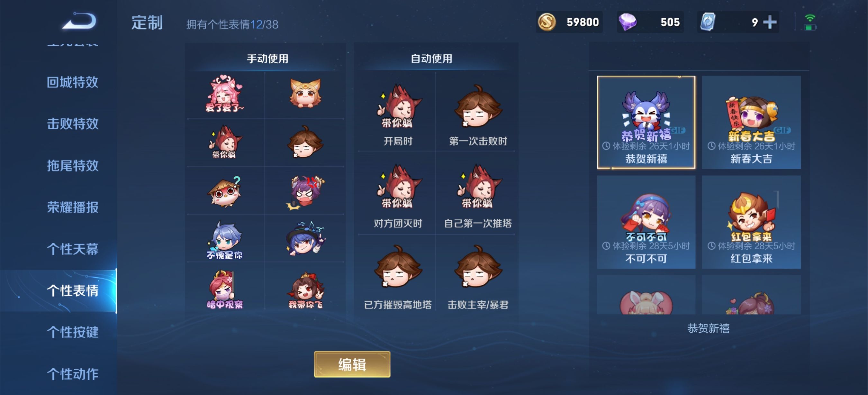The image size is (868, 395).
Task: Select the 暗中观察 emote
Action: [x=225, y=289]
